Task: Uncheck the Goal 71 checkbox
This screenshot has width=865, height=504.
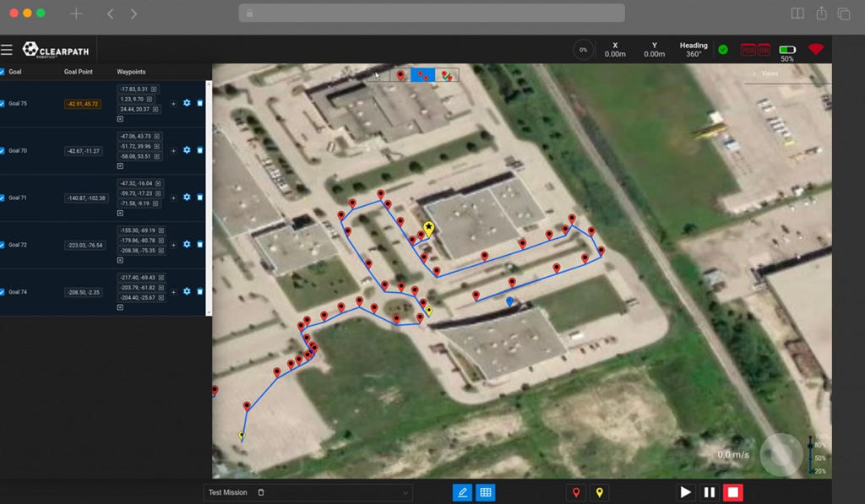Action: pyautogui.click(x=3, y=198)
